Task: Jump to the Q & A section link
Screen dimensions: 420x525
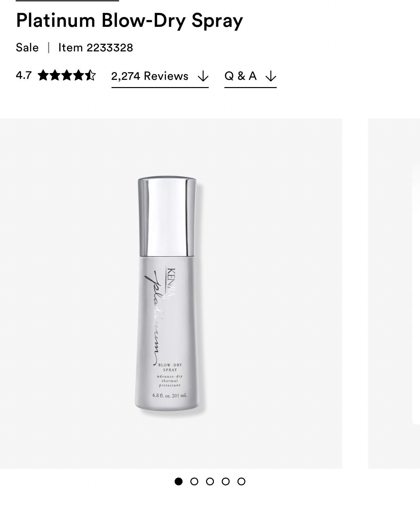Action: click(240, 76)
